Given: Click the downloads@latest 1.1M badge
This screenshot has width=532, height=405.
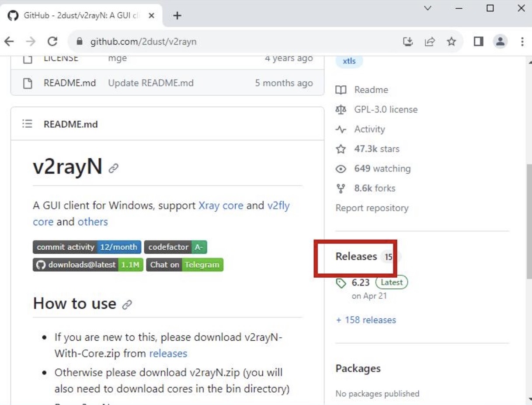Looking at the screenshot, I should [x=88, y=265].
